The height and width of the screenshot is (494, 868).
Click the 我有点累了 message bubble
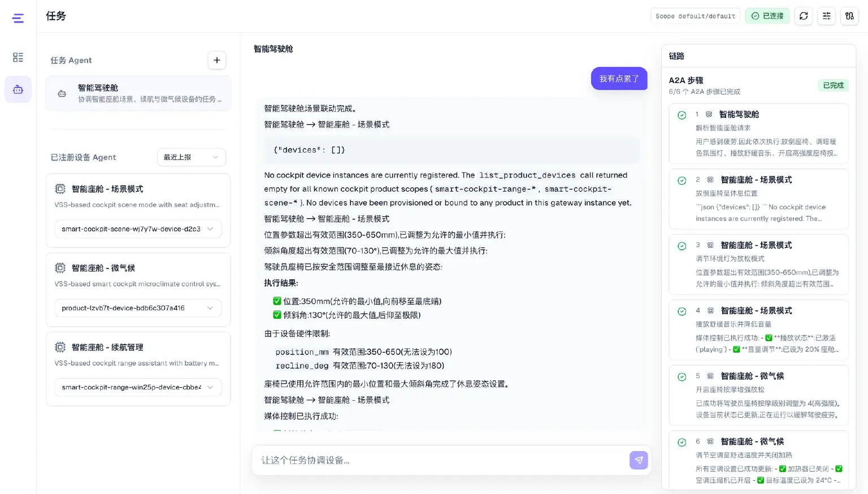(619, 79)
